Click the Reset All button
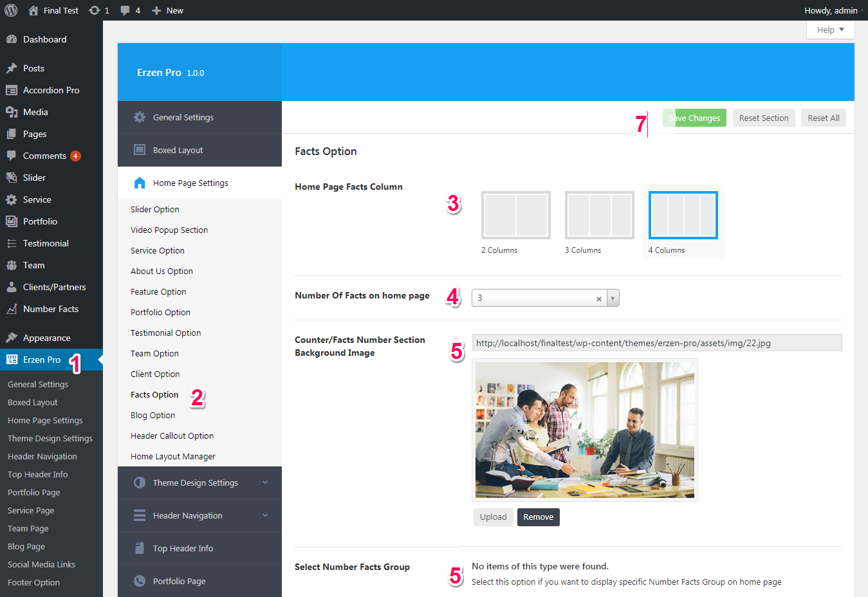This screenshot has height=597, width=868. pos(824,118)
